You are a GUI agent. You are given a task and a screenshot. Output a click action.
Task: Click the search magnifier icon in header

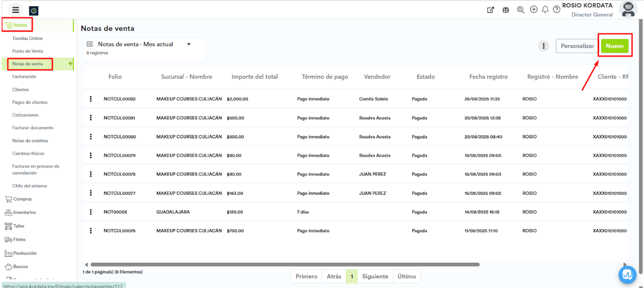tap(520, 10)
